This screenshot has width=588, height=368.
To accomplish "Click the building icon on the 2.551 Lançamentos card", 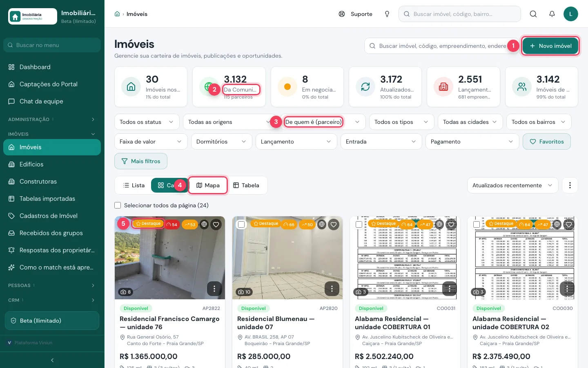I will [x=443, y=87].
